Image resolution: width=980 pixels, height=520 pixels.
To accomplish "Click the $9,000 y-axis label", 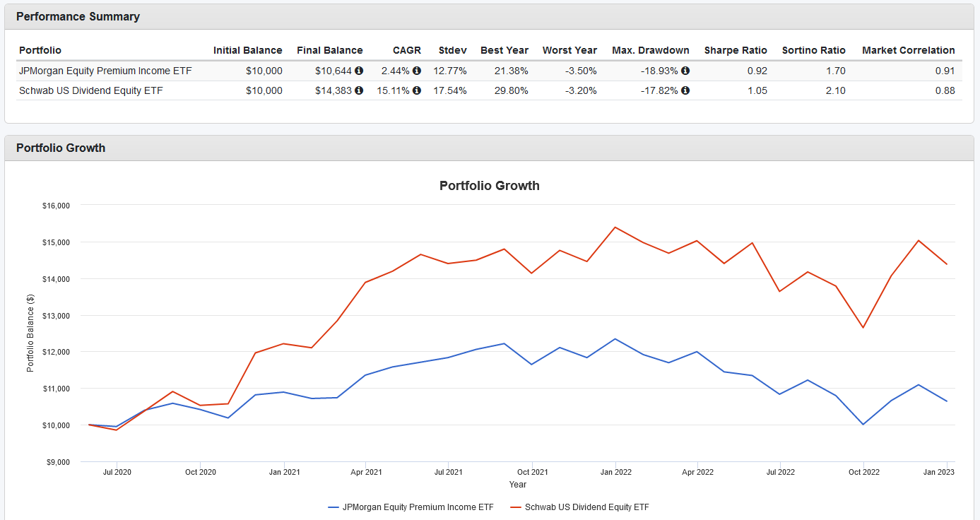I will click(x=58, y=462).
